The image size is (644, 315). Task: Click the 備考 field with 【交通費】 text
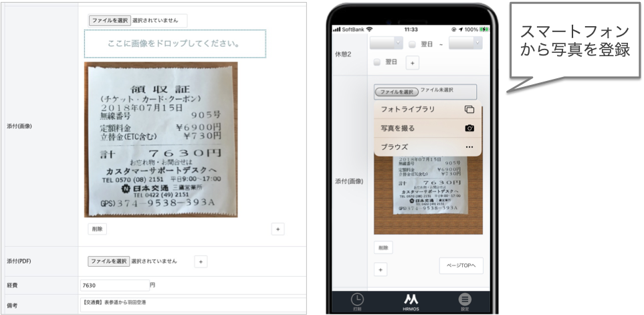(191, 303)
